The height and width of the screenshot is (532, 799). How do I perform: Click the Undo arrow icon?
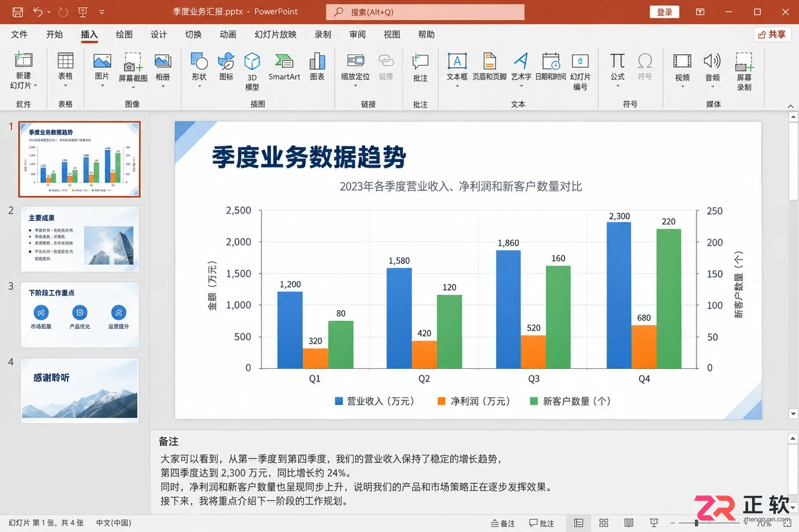point(37,12)
